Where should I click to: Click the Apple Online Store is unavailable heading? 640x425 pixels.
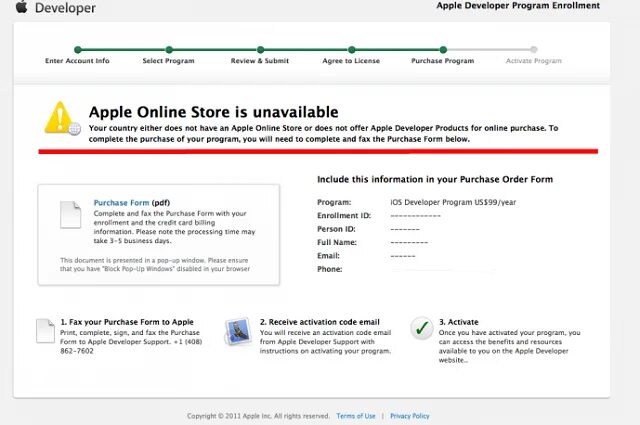point(213,112)
